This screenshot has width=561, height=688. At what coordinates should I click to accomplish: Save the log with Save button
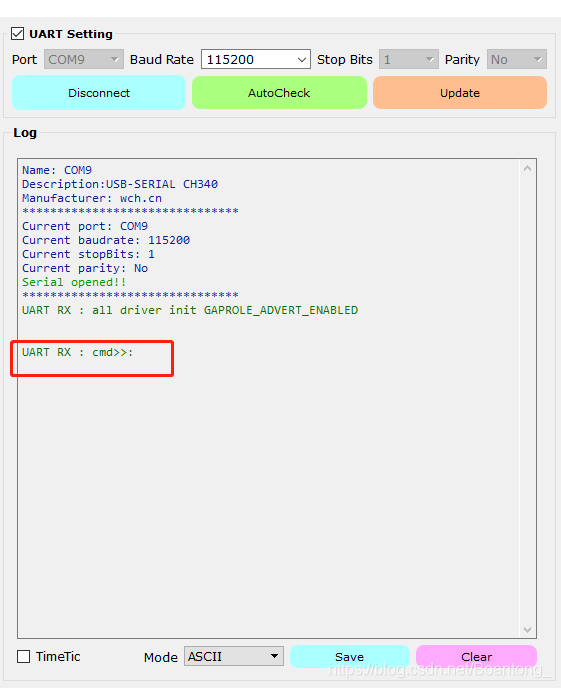pos(350,656)
